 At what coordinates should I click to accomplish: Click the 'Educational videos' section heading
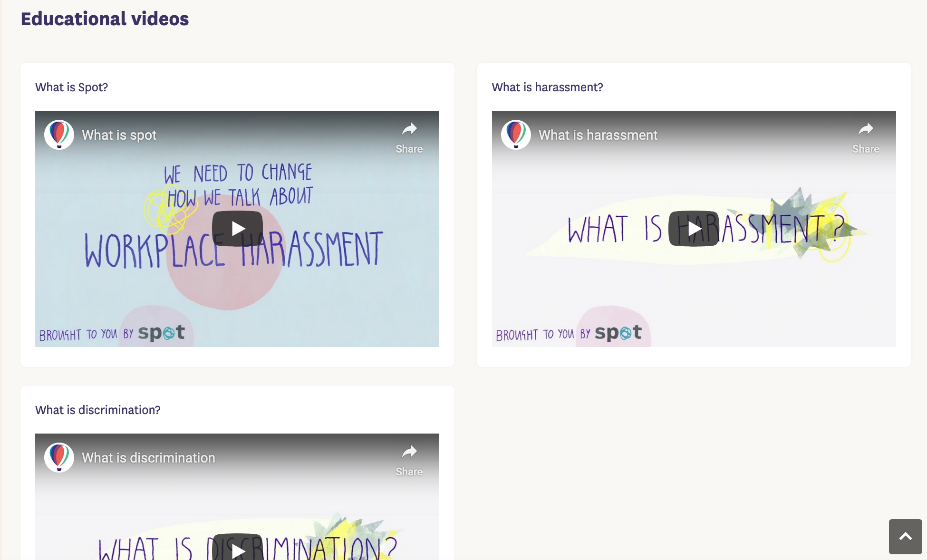pos(105,19)
